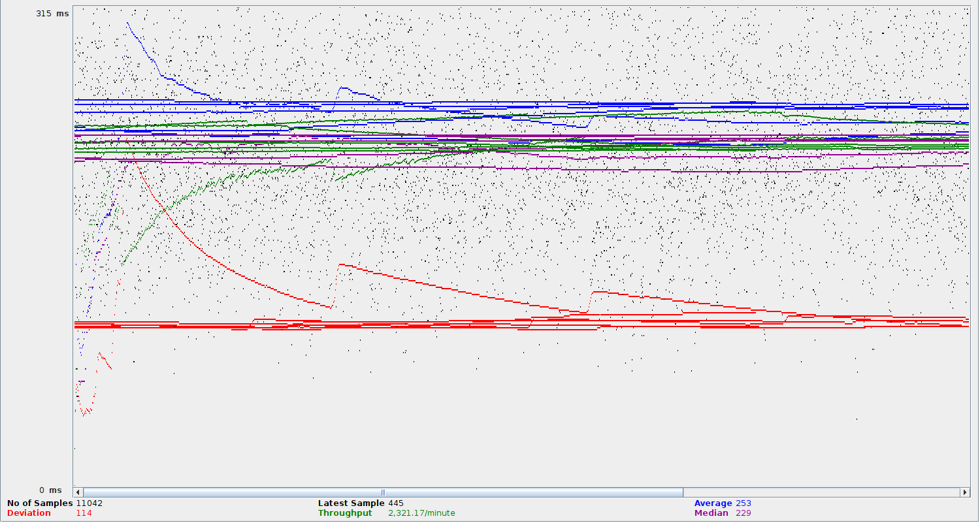Select the blue Average legend label
The image size is (980, 523).
[713, 503]
